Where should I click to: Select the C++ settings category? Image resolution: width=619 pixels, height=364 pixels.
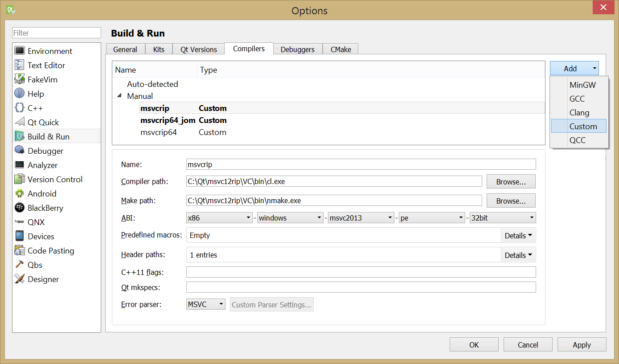(56, 108)
